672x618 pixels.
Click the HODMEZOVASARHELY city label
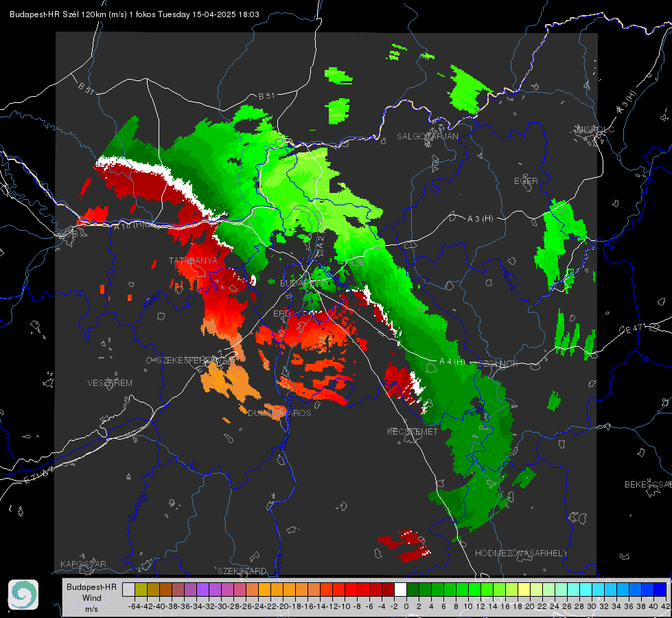click(x=521, y=553)
